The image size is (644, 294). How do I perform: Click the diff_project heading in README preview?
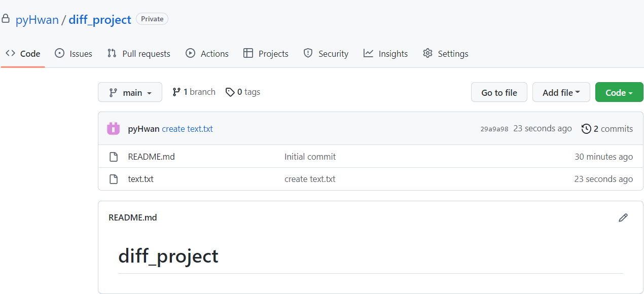[x=168, y=256]
